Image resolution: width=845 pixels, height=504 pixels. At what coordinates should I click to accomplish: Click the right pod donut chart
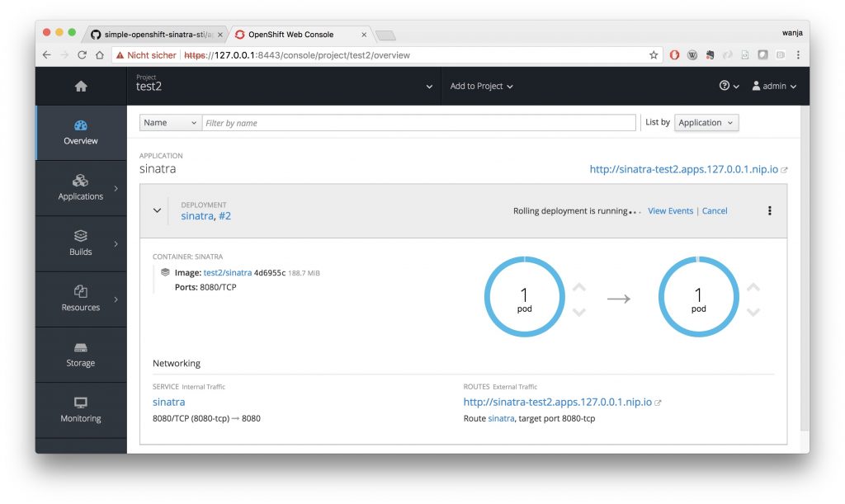[698, 297]
